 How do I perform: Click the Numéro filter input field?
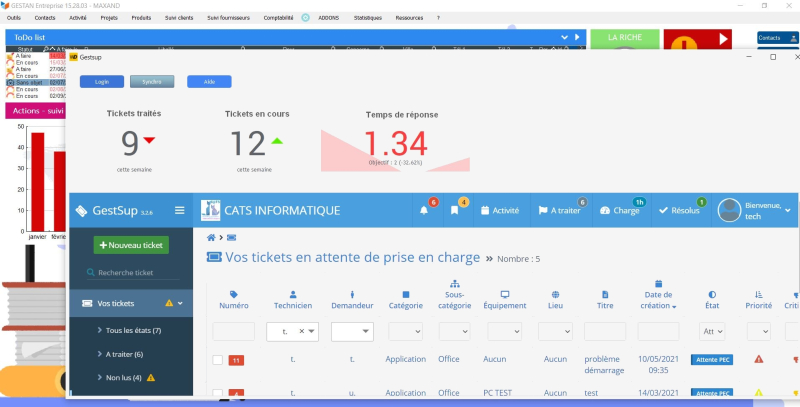234,332
